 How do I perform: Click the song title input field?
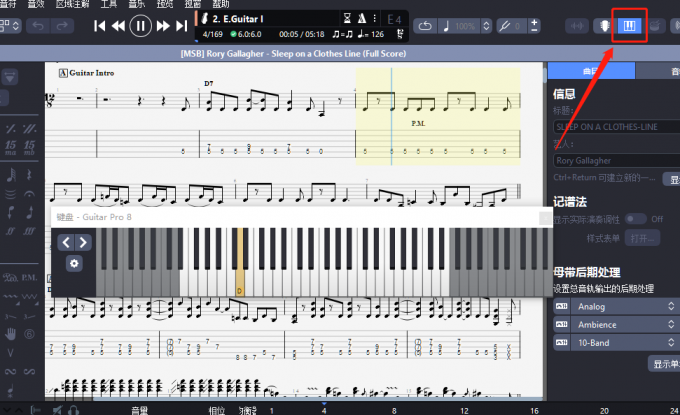point(614,127)
